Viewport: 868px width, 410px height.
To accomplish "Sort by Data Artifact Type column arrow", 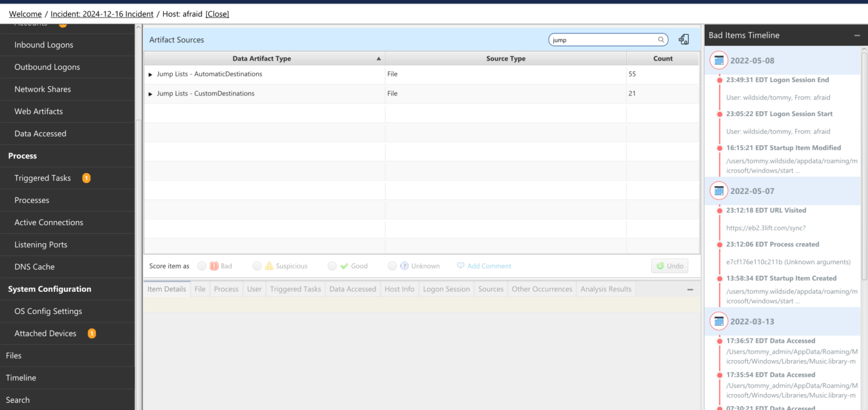I will (x=379, y=59).
